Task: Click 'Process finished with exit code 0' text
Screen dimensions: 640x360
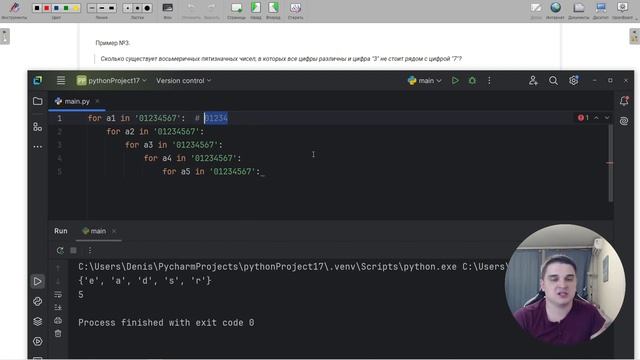Action: [166, 322]
